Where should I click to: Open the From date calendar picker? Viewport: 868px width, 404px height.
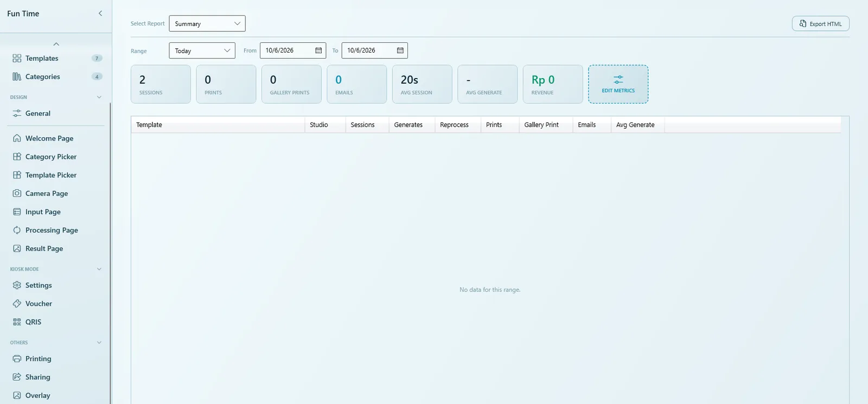tap(318, 50)
